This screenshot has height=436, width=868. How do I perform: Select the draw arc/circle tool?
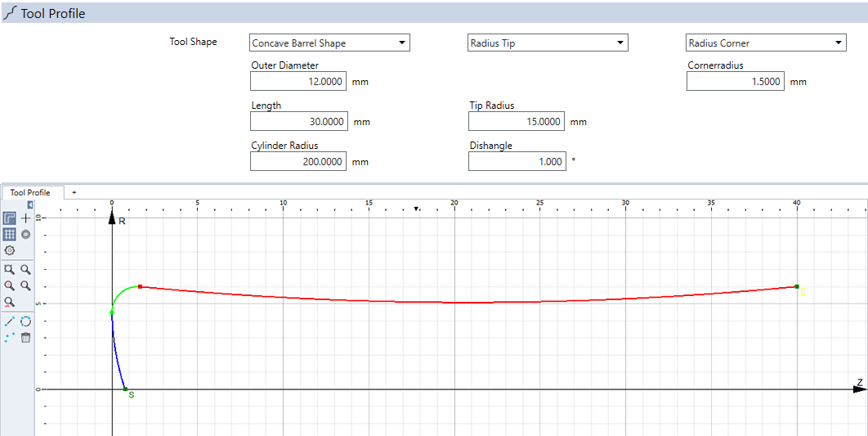point(25,321)
